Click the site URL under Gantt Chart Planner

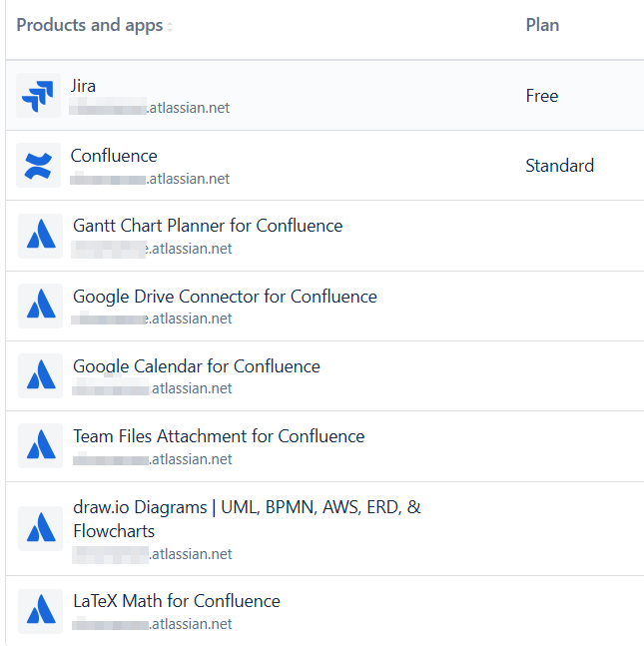click(151, 249)
